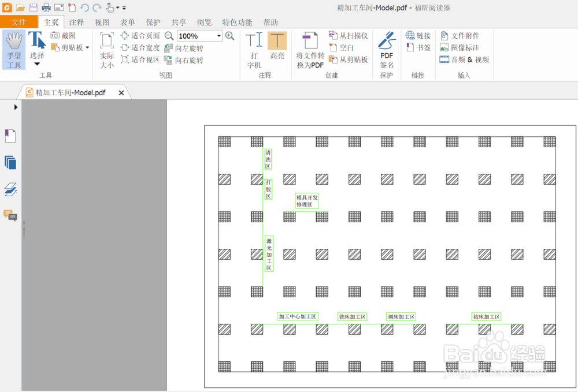Click the 清洗区 label in drawing
This screenshot has width=578, height=392.
point(268,159)
